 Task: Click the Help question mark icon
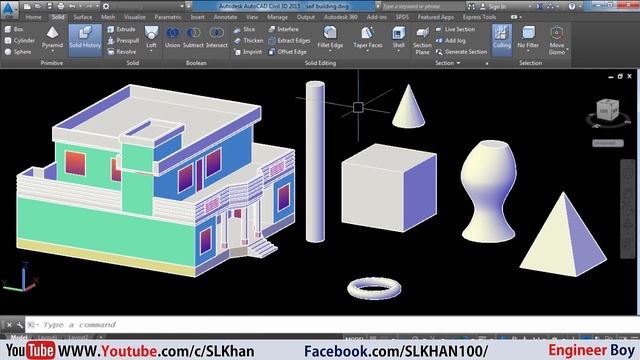click(x=572, y=6)
